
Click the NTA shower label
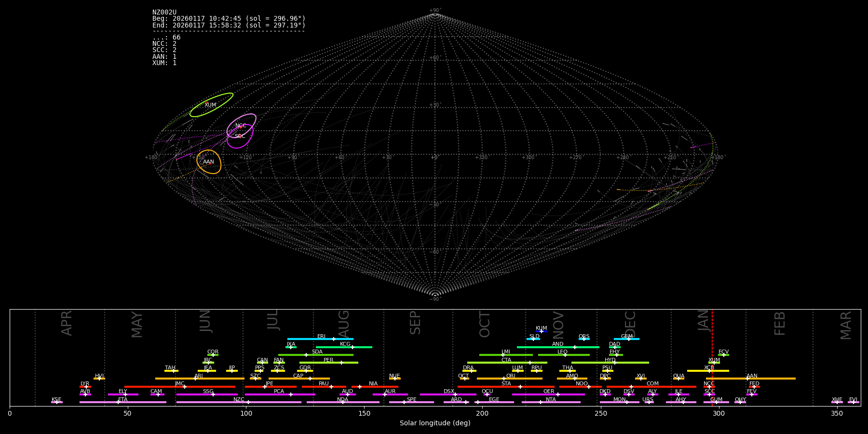[x=551, y=400]
